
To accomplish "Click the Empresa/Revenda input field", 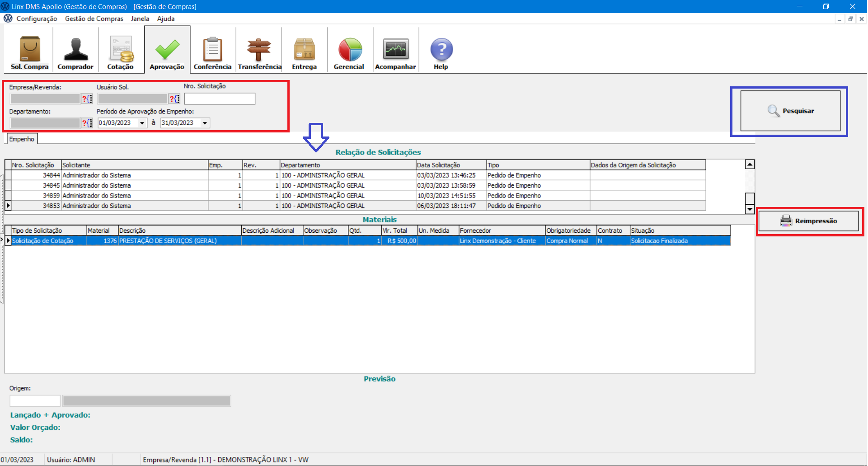I will point(45,99).
